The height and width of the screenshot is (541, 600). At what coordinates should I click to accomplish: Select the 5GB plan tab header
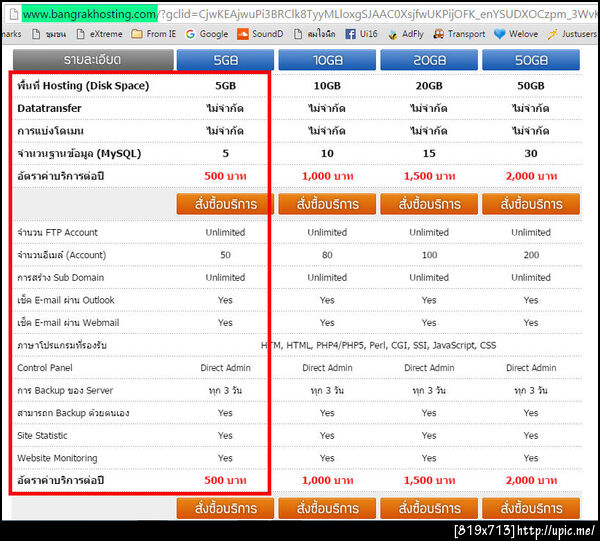coord(225,60)
